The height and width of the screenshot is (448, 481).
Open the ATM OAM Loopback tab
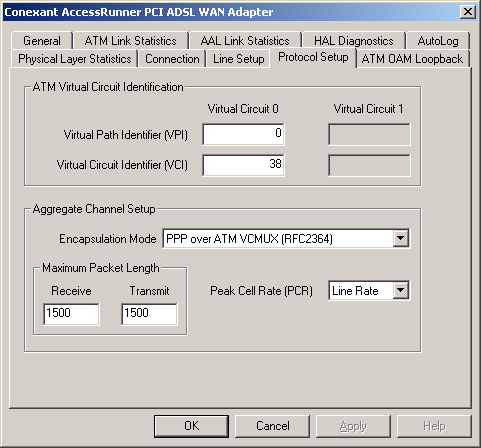[x=412, y=59]
